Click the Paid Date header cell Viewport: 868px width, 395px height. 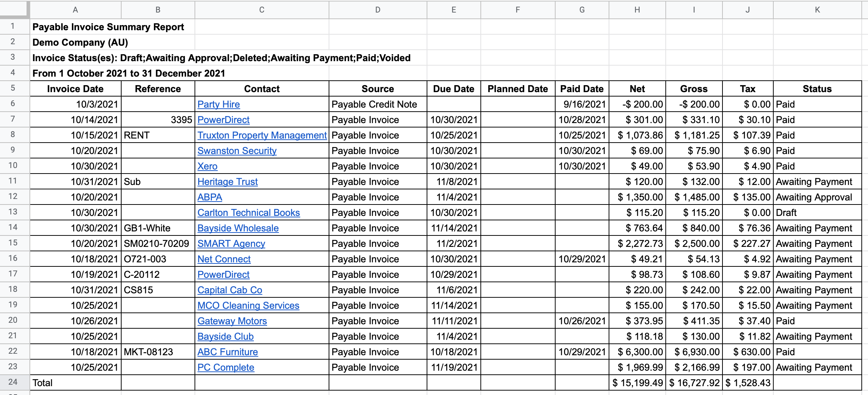point(582,89)
